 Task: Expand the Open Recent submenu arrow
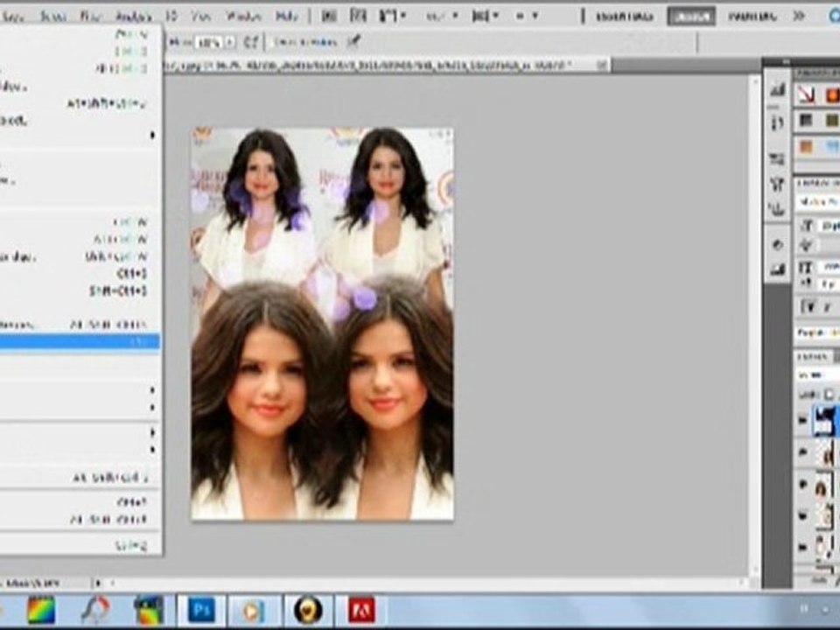[152, 136]
